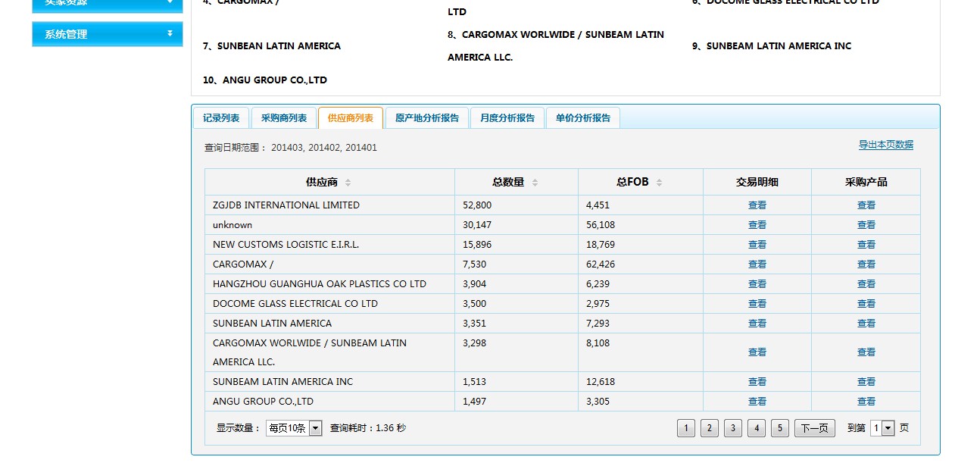The image size is (980, 463).
Task: Click the FOB value 62,426
Action: [x=601, y=264]
